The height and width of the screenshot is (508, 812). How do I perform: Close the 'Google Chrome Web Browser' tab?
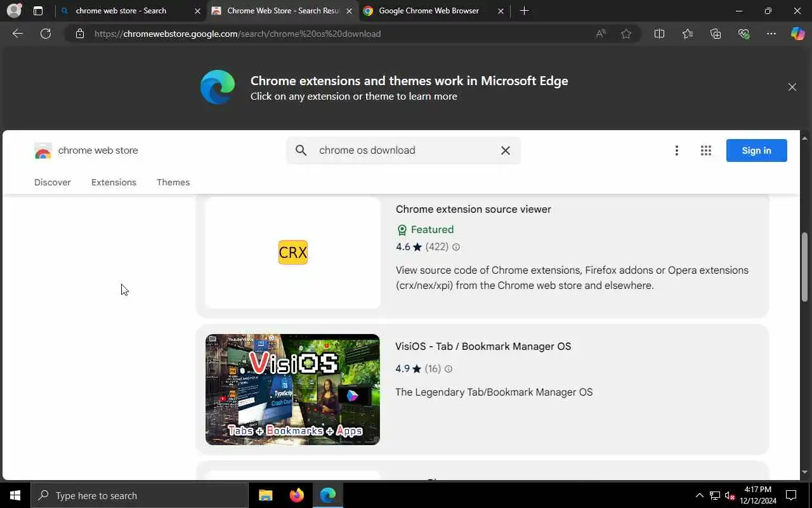(x=501, y=11)
